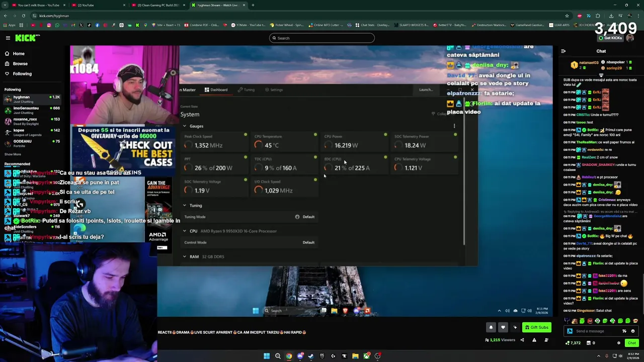644x362 pixels.
Task: Open 'Picker Wheel' bookmark
Action: pyautogui.click(x=287, y=25)
